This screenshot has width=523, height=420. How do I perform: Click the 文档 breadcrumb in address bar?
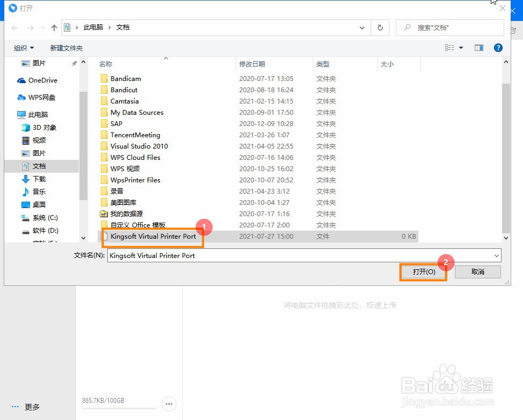click(123, 27)
